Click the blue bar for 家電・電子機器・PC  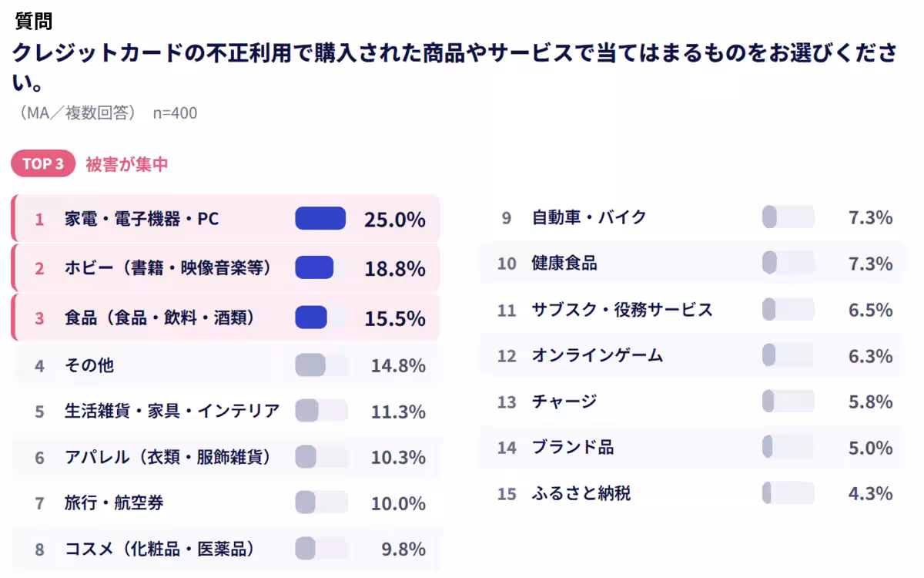click(320, 219)
